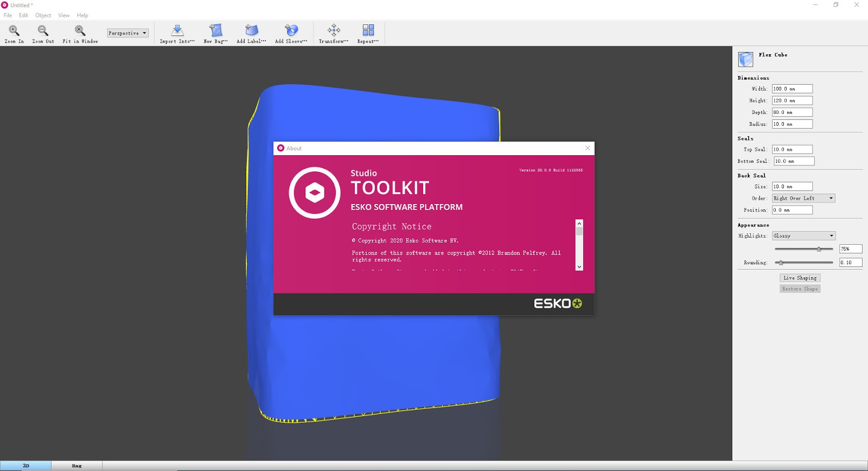The height and width of the screenshot is (471, 868).
Task: Open the Object menu
Action: [43, 15]
